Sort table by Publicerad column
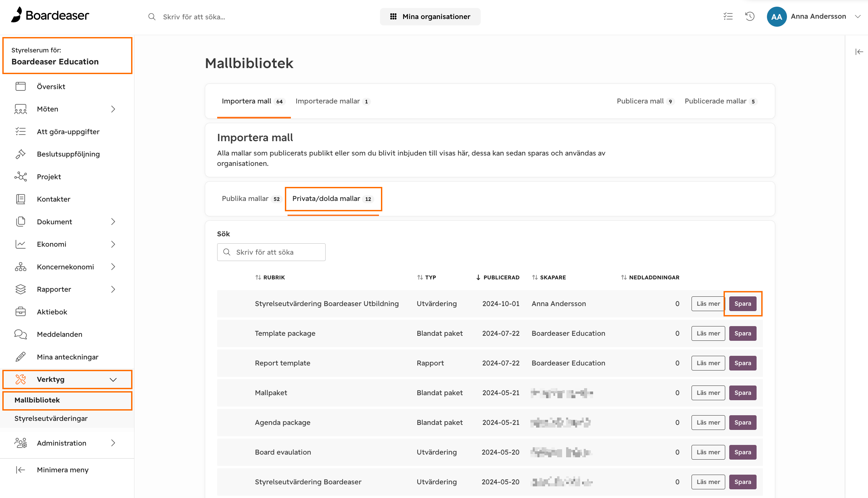This screenshot has height=498, width=868. pos(498,277)
